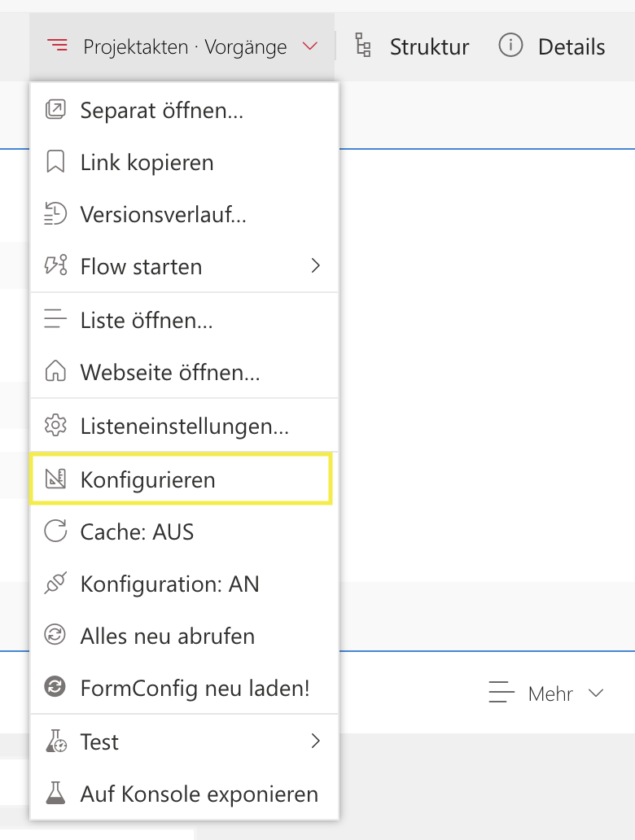Image resolution: width=635 pixels, height=840 pixels.
Task: Expand the Test submenu chevron
Action: coord(316,742)
